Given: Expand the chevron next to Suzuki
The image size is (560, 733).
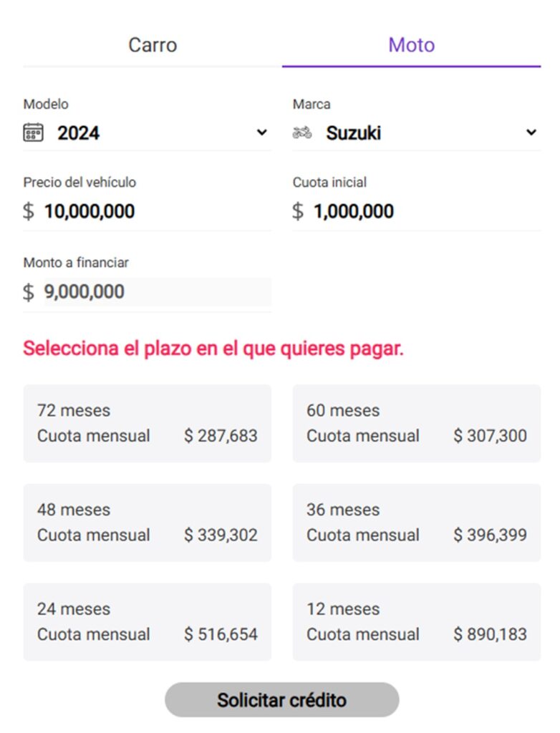Looking at the screenshot, I should tap(531, 132).
